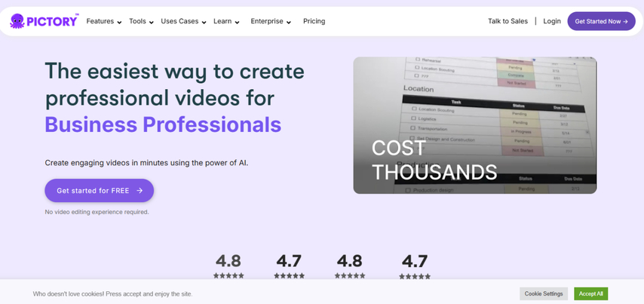Open the Login page

click(x=551, y=21)
